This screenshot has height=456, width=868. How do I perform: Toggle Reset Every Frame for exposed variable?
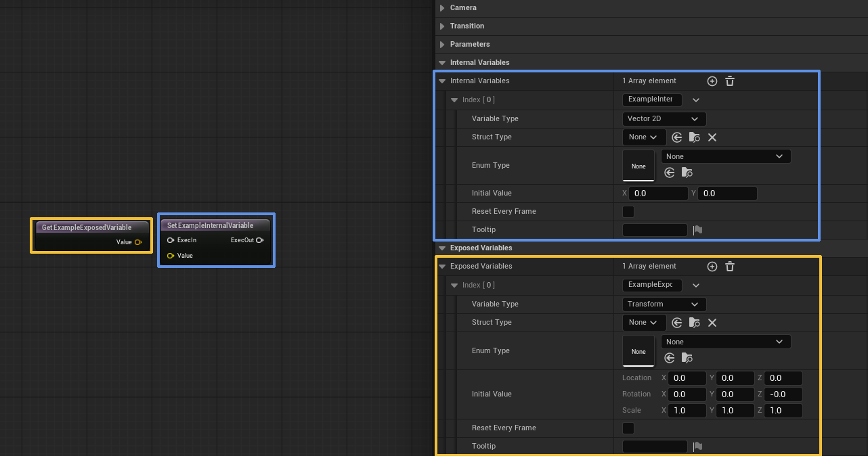(x=628, y=428)
